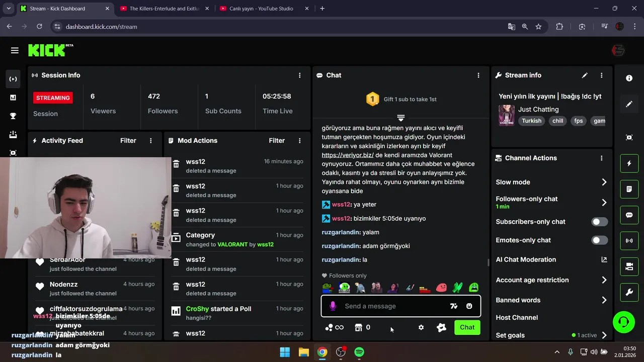Click the Kick logo

(x=50, y=50)
